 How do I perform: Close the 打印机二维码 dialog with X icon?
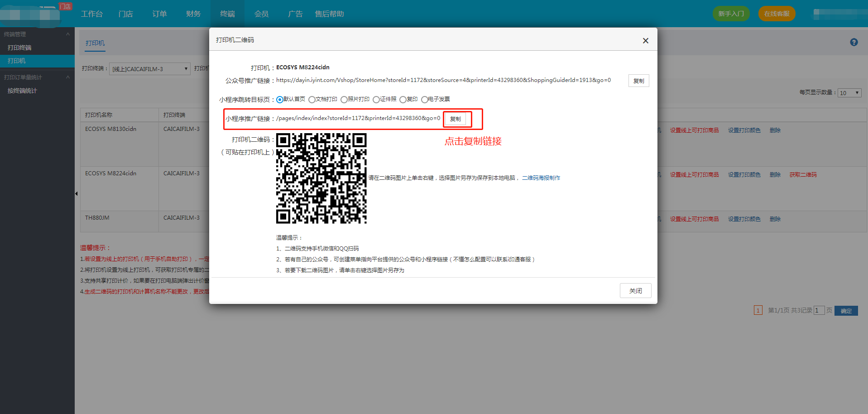pos(645,41)
